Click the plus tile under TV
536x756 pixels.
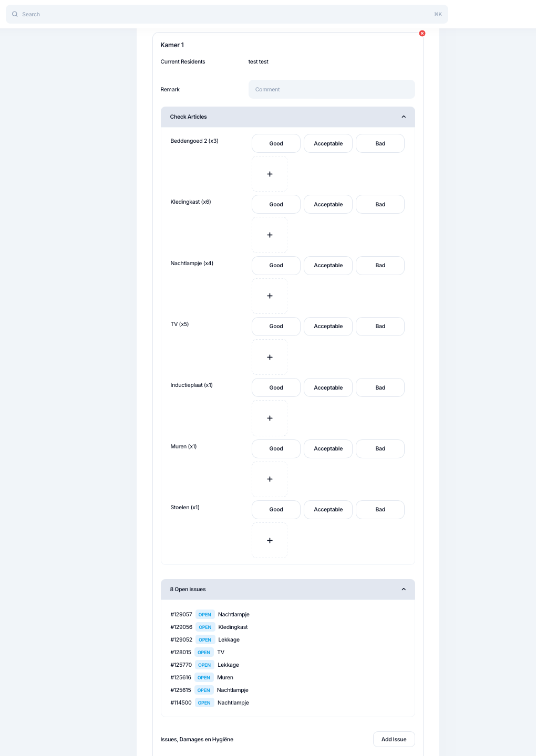point(270,357)
